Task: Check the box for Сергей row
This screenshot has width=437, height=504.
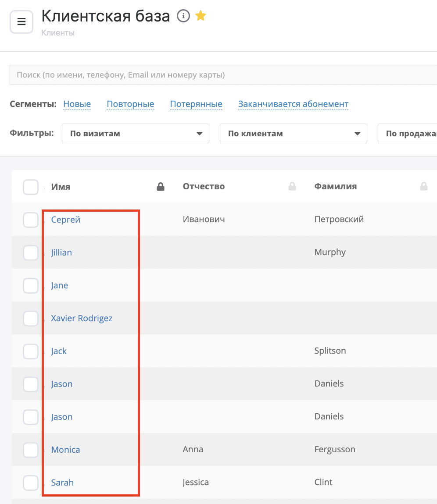Action: 31,220
